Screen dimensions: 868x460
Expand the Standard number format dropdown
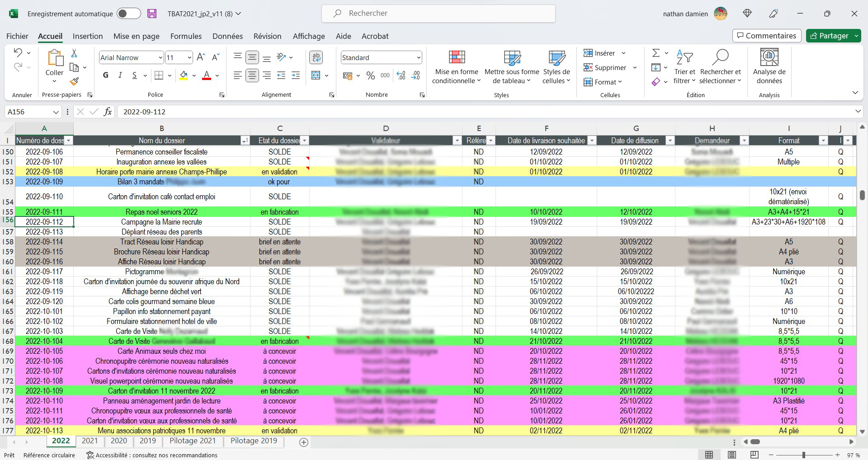click(x=418, y=58)
